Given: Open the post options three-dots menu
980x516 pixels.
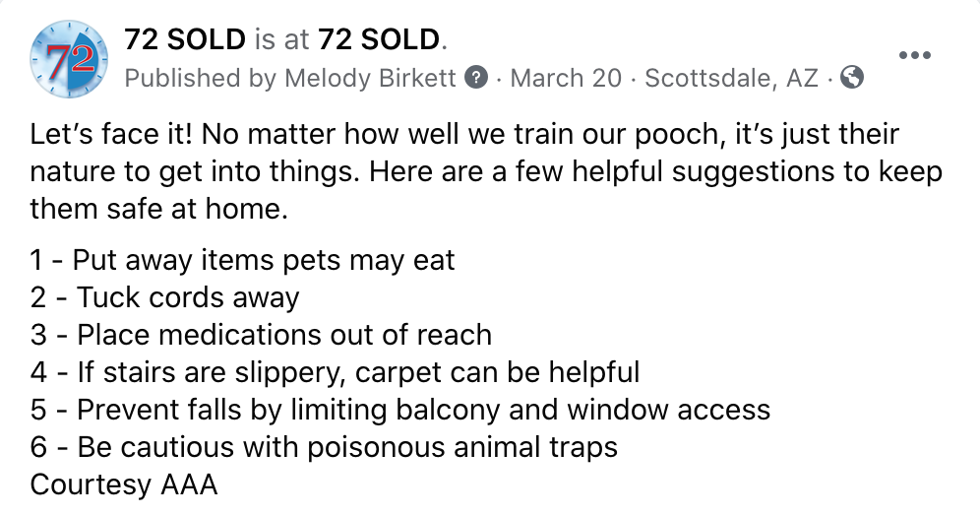Looking at the screenshot, I should pyautogui.click(x=914, y=56).
